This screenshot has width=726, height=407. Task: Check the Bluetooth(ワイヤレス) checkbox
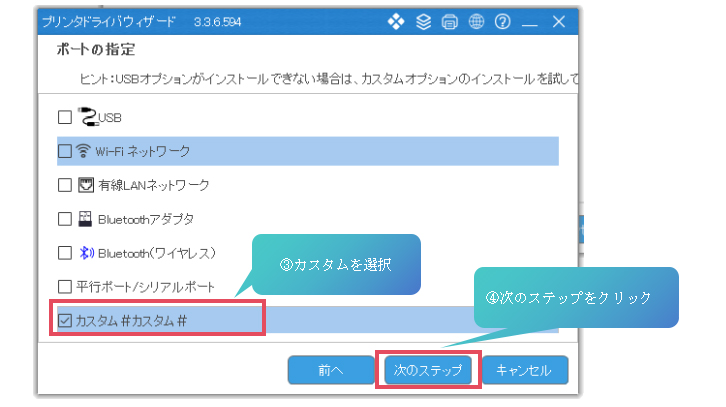(65, 253)
